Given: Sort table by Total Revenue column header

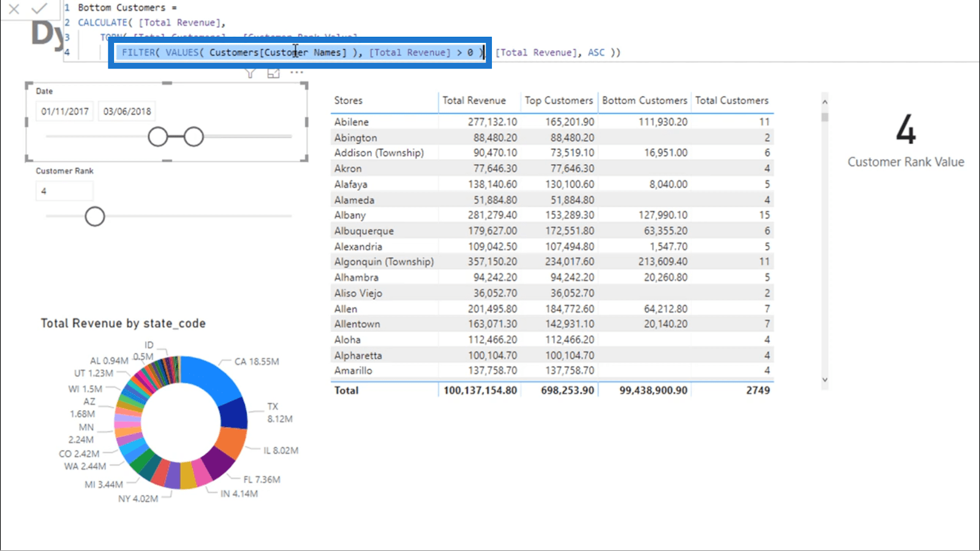Looking at the screenshot, I should click(x=474, y=100).
